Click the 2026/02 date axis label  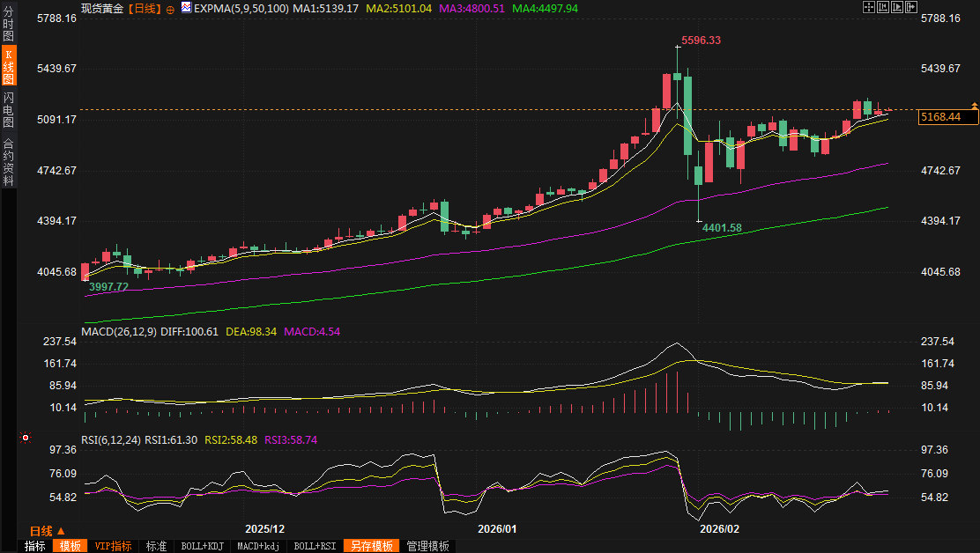[719, 528]
